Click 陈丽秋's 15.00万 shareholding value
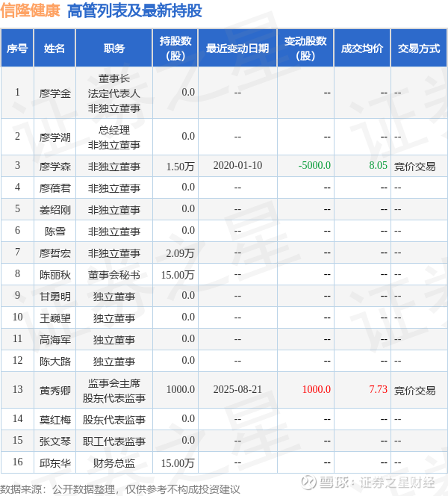The image size is (448, 496). pos(178,275)
